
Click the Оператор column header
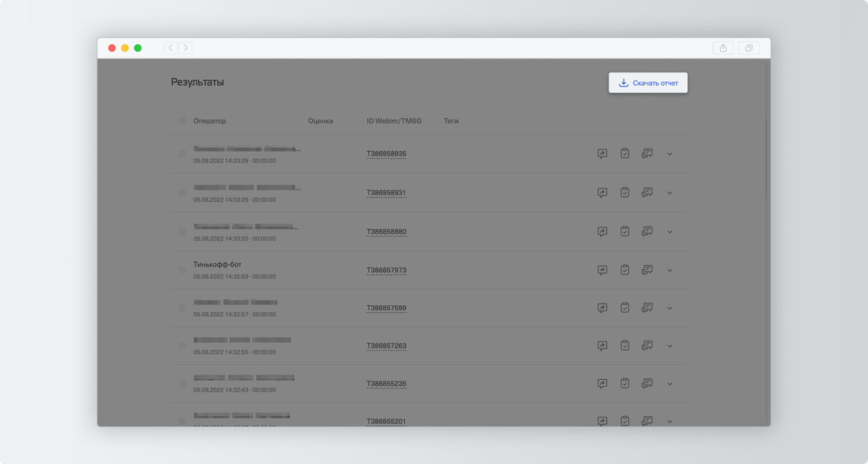point(209,120)
